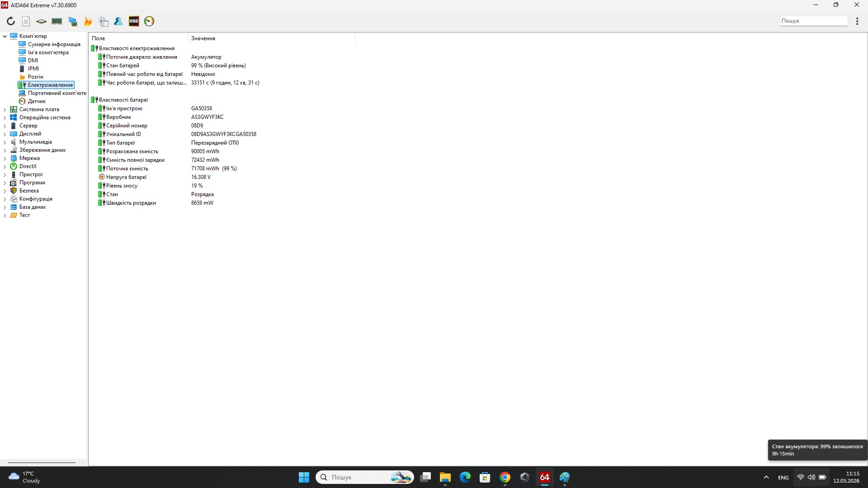Image resolution: width=868 pixels, height=488 pixels.
Task: Click the memory module toolbar icon
Action: [57, 21]
